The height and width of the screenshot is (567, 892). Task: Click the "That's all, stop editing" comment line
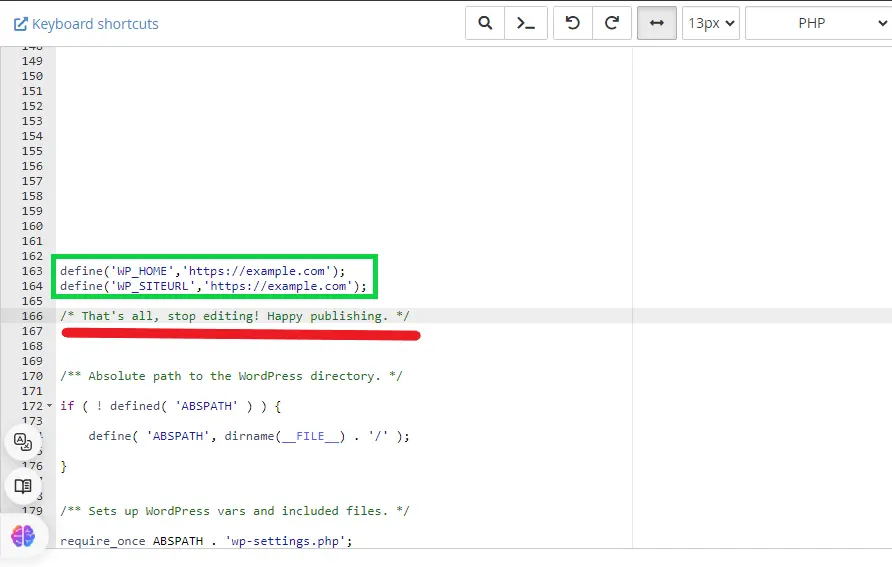click(x=234, y=316)
